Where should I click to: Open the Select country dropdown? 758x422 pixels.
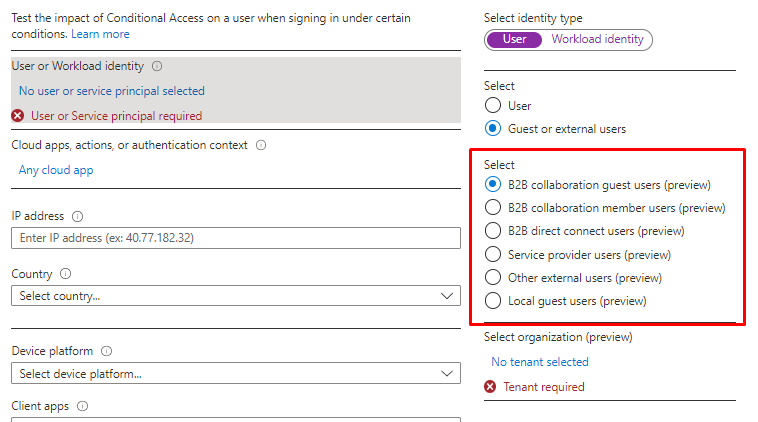pos(235,296)
